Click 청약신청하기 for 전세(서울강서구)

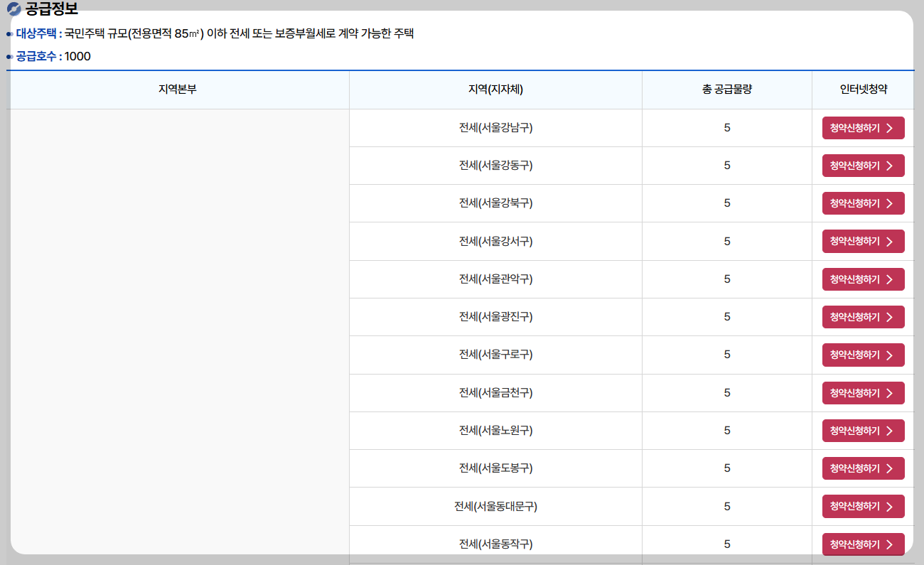pos(863,241)
